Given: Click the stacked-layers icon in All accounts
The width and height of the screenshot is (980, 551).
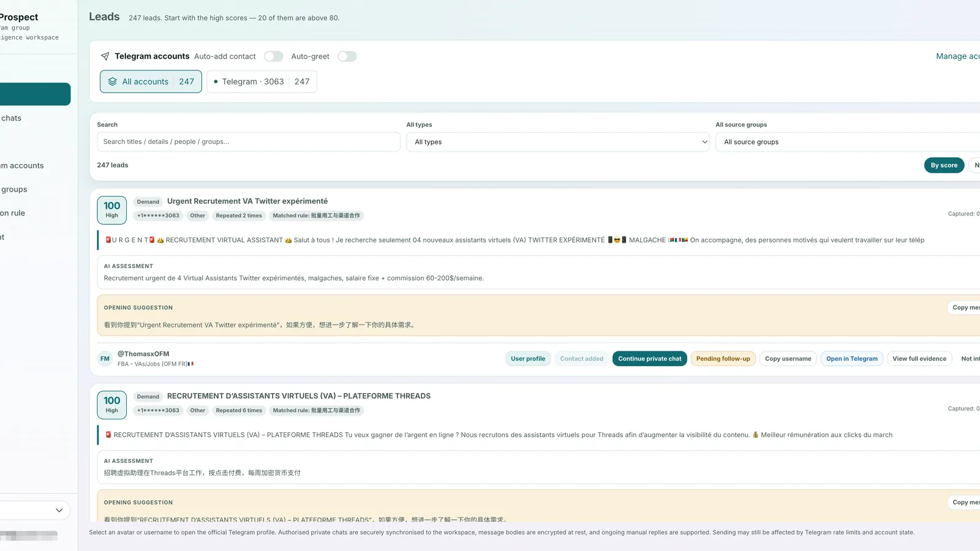Looking at the screenshot, I should click(x=113, y=81).
